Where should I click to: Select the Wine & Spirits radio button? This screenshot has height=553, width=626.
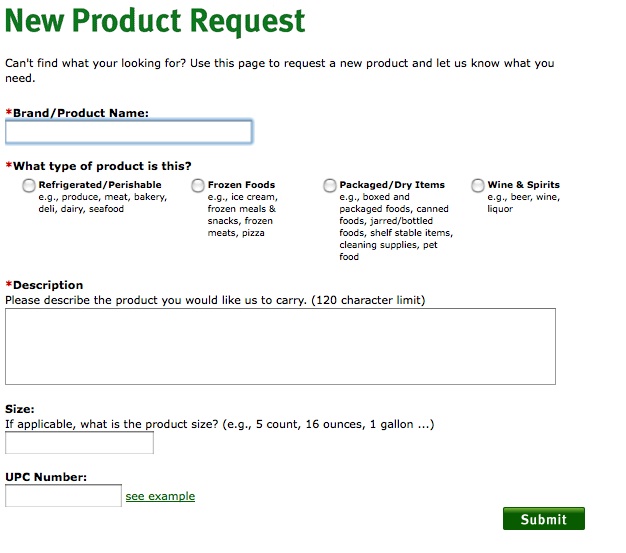[x=478, y=185]
